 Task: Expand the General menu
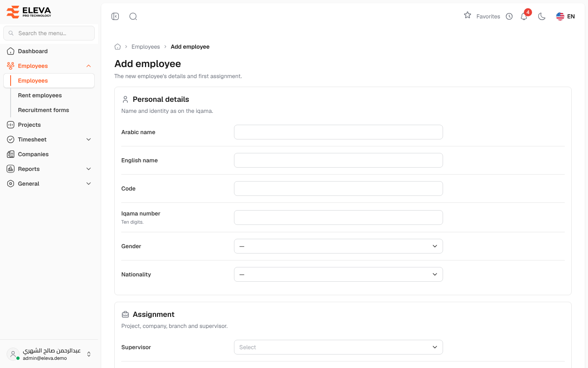pyautogui.click(x=49, y=184)
